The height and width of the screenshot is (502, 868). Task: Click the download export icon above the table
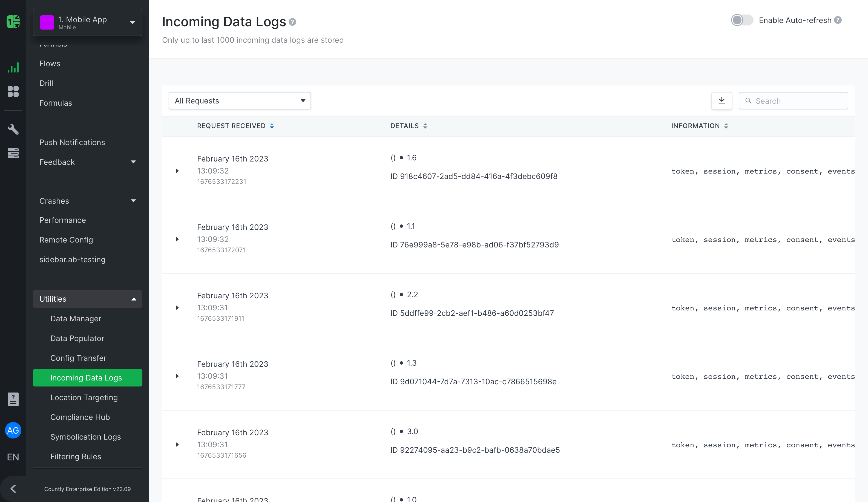722,100
